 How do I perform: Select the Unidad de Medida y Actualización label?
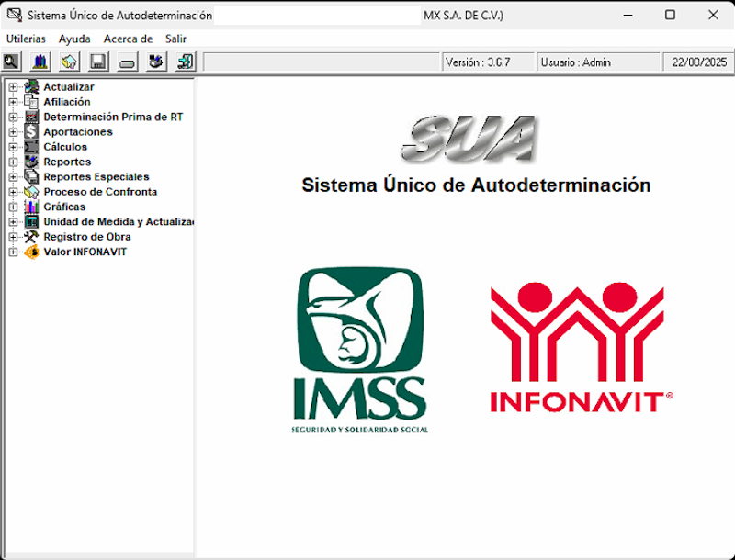pos(119,222)
